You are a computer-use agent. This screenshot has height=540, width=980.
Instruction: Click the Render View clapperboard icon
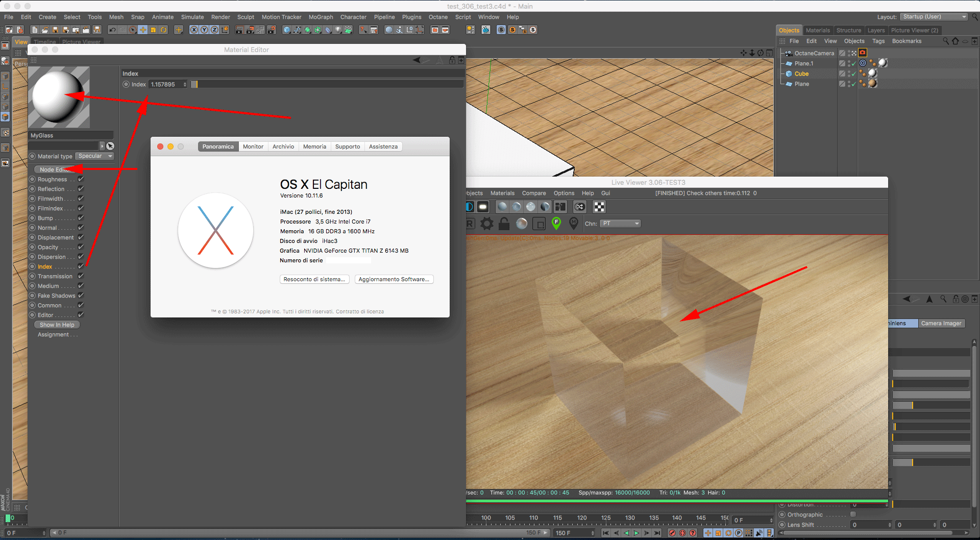[239, 30]
